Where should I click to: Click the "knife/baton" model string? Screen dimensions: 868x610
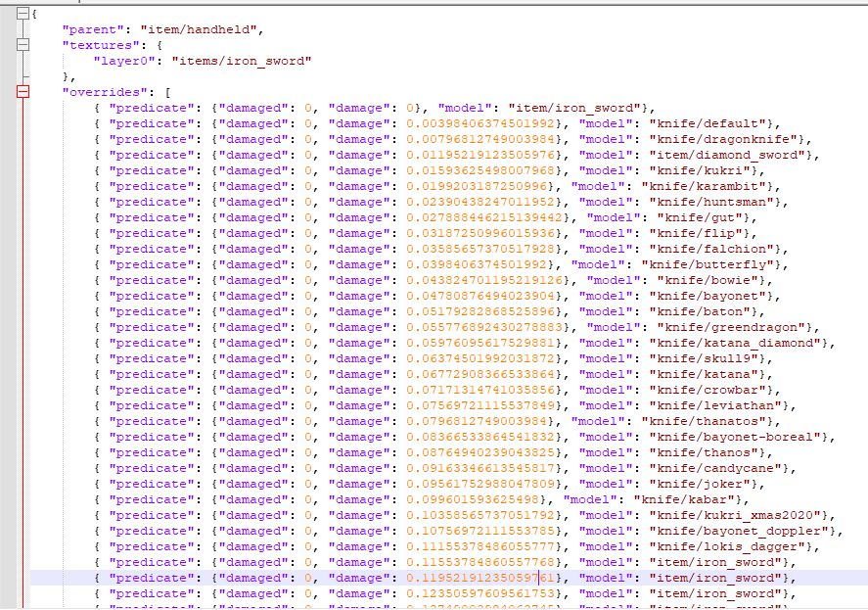pos(700,312)
